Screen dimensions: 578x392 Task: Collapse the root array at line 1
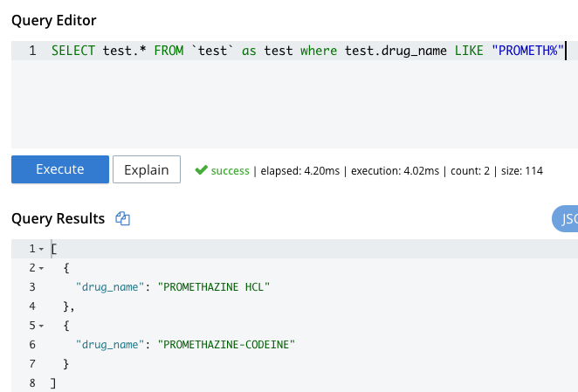pos(41,249)
